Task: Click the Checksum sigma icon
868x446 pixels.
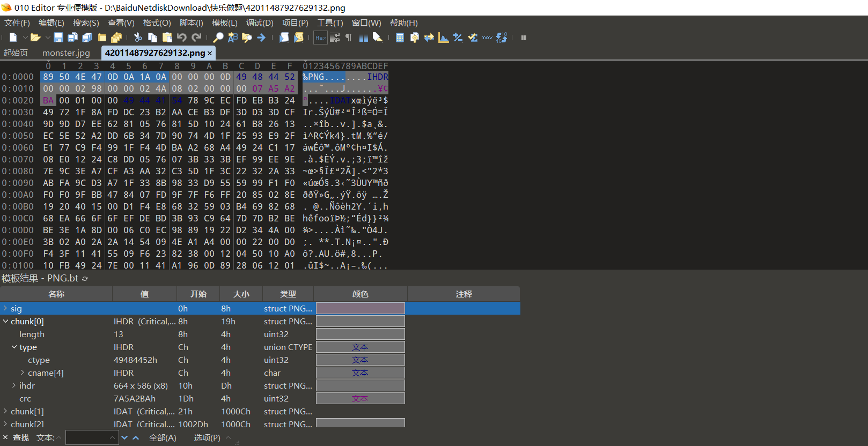Action: (473, 38)
